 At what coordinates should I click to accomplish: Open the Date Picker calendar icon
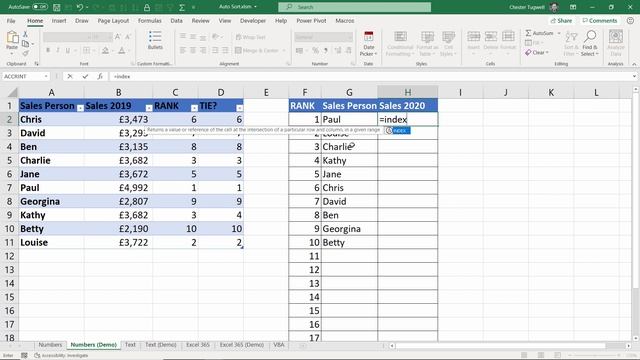click(x=369, y=37)
